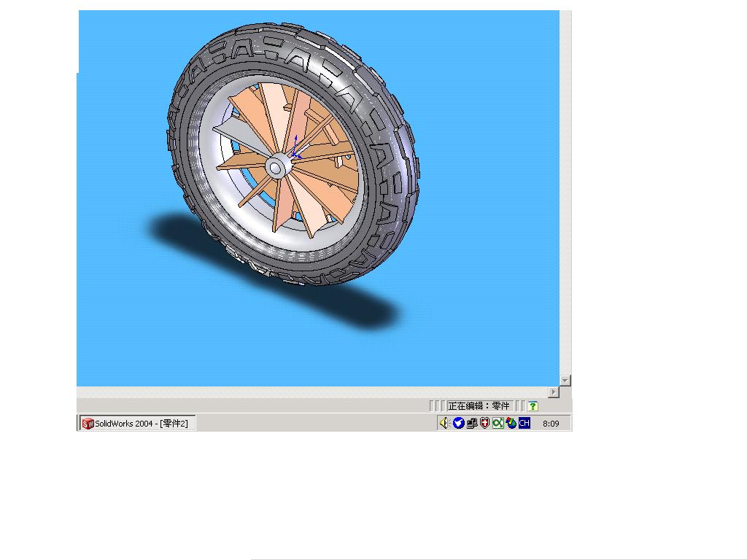747x560 pixels.
Task: Click the green arrows tray icon
Action: tap(498, 423)
